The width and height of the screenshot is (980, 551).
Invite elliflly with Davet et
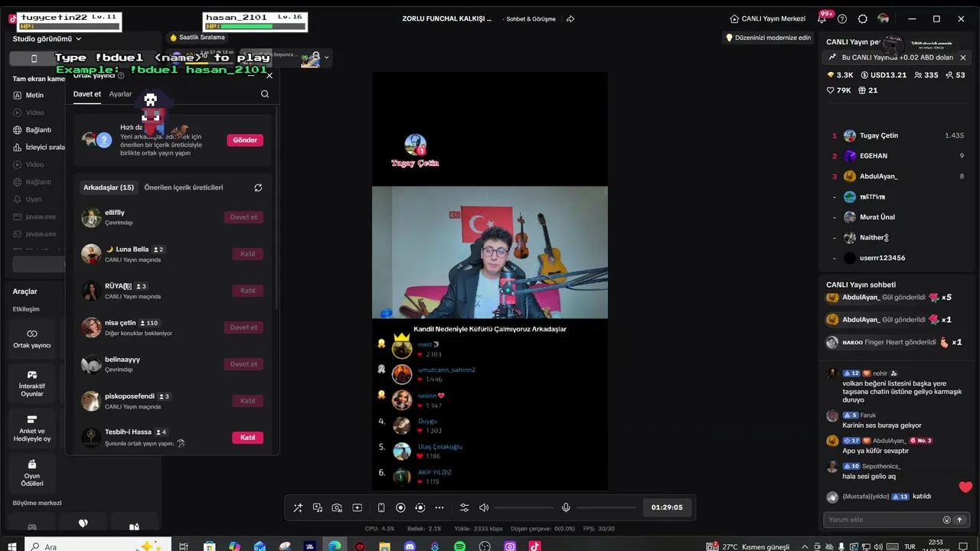point(243,217)
